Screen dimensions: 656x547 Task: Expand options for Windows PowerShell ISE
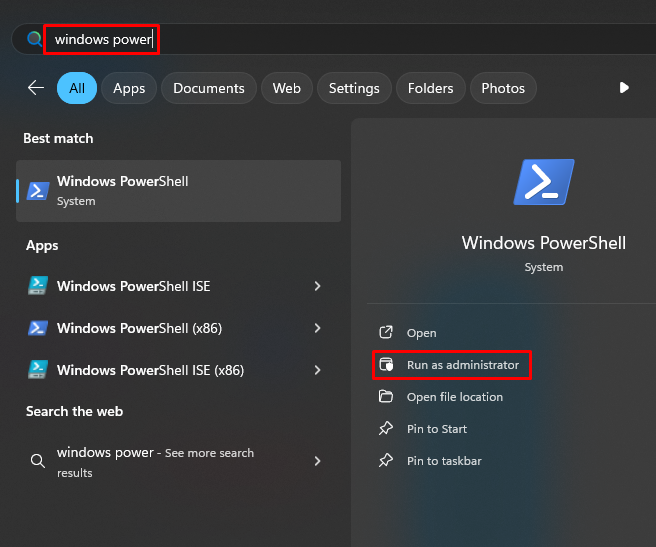point(318,286)
